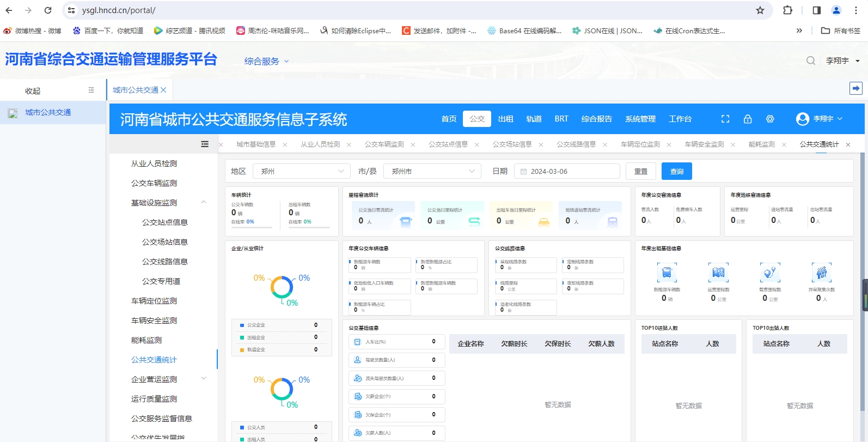Open the 地区 郑州 dropdown
Image resolution: width=868 pixels, height=442 pixels.
tap(301, 171)
